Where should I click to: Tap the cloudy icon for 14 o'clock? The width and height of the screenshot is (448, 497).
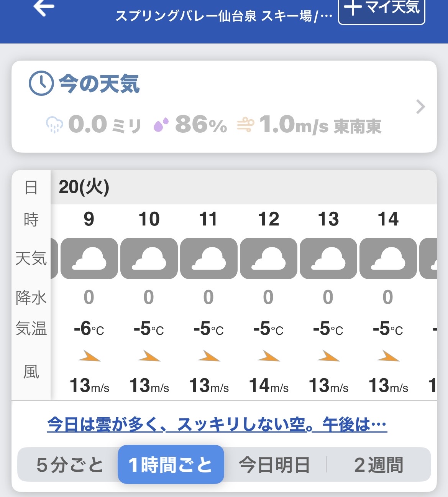coord(388,258)
